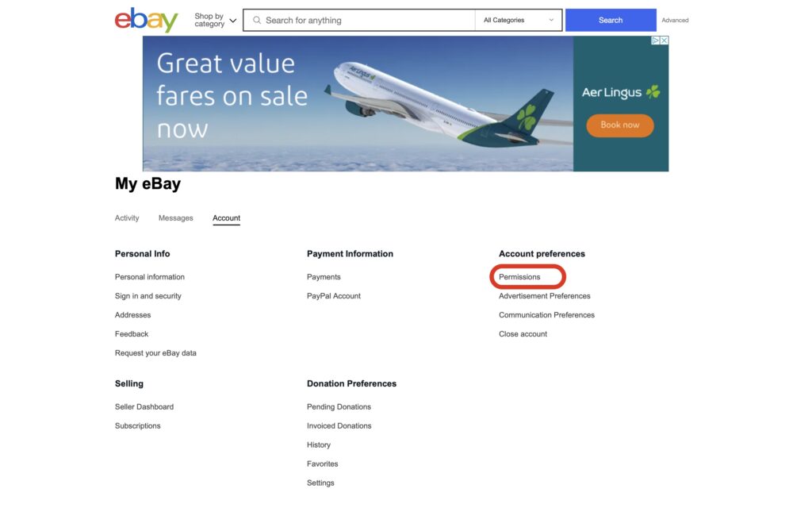Click the magnifier icon in the search bar
This screenshot has height=508, width=812.
coord(256,20)
